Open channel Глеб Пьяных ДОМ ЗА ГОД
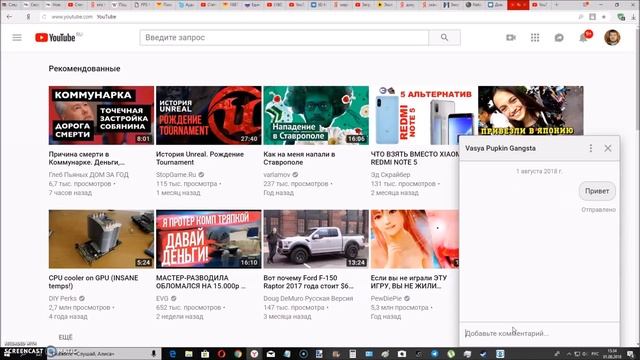This screenshot has height=360, width=640. 89,175
